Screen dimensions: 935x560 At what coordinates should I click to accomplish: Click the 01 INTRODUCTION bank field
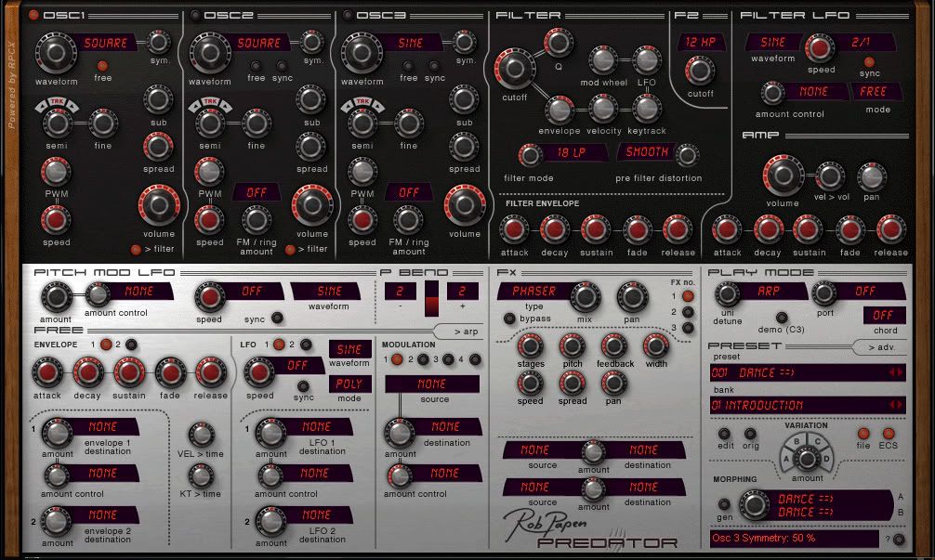point(808,406)
